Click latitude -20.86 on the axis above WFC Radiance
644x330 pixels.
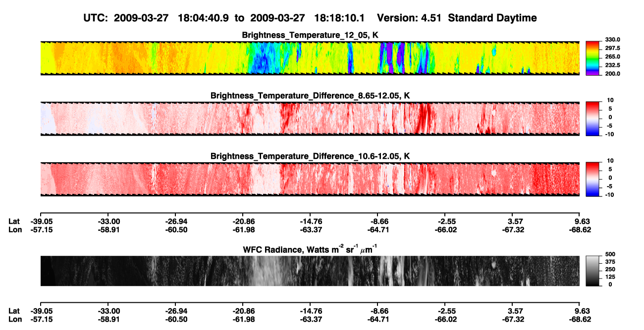243,222
